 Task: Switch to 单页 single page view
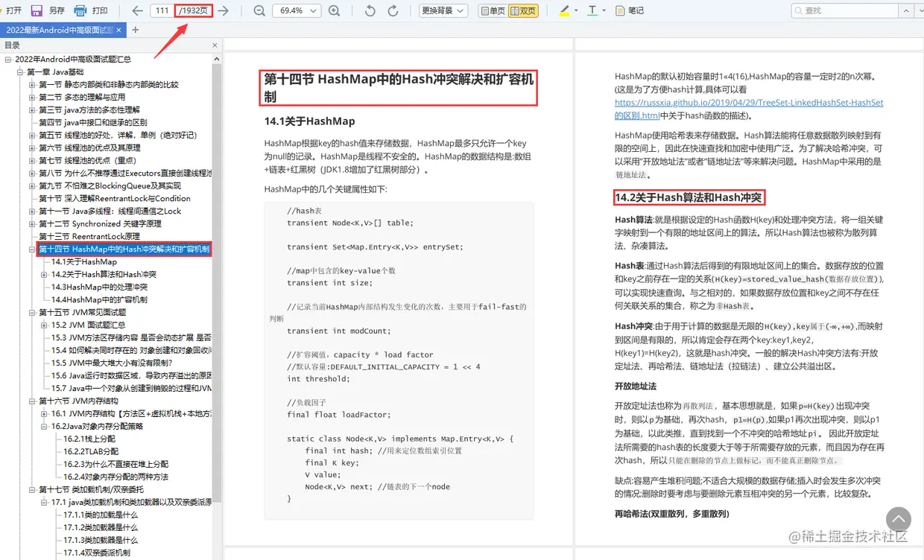tap(492, 10)
